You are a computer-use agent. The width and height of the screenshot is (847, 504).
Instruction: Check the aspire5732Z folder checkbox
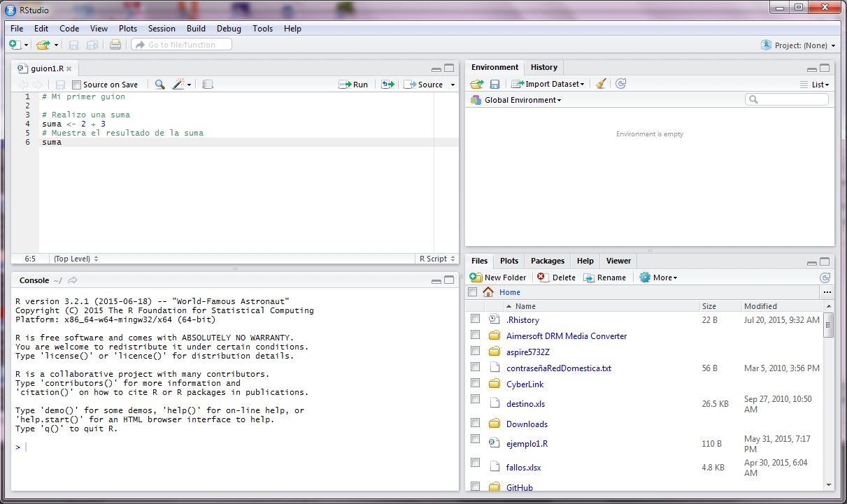click(475, 351)
